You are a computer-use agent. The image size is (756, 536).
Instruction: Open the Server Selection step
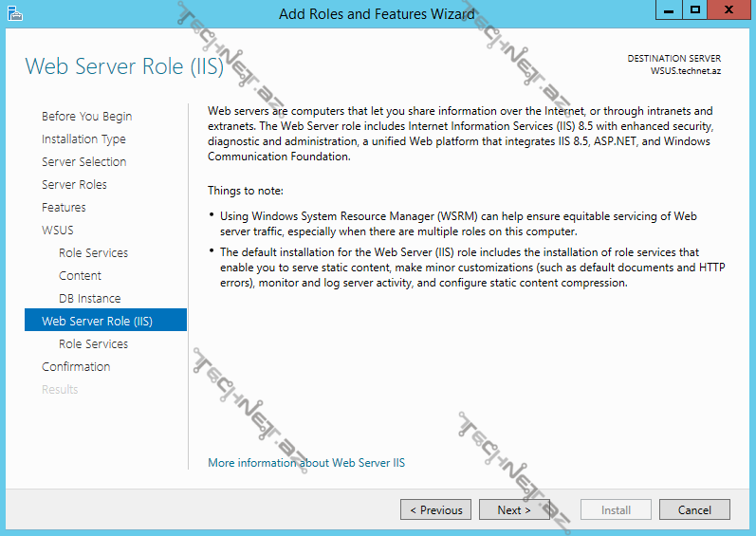(83, 162)
